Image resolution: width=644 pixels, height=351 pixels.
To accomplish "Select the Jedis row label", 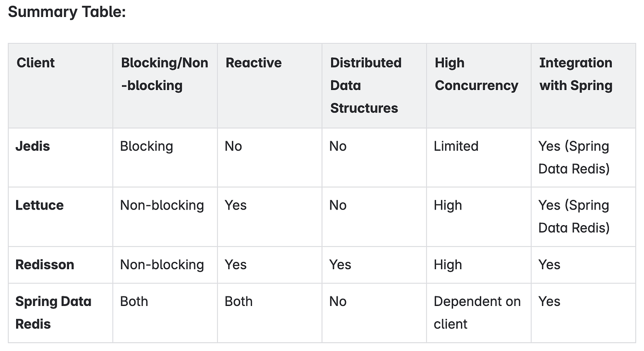I will [33, 146].
